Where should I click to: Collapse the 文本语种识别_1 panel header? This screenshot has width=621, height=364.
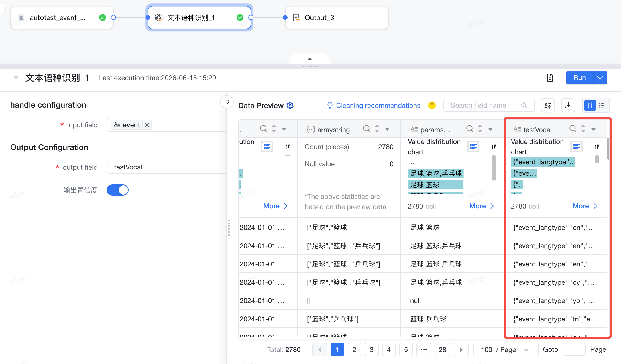pyautogui.click(x=16, y=78)
